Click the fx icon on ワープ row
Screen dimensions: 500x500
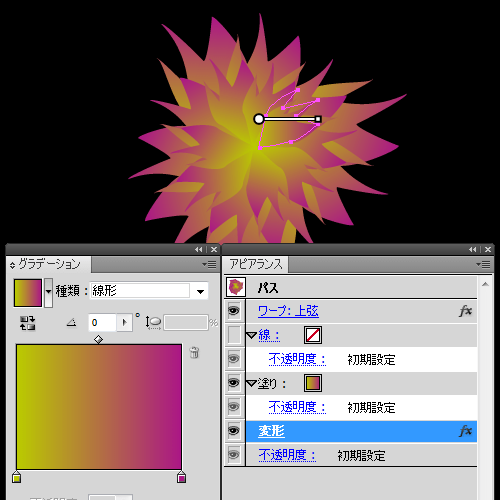(465, 311)
